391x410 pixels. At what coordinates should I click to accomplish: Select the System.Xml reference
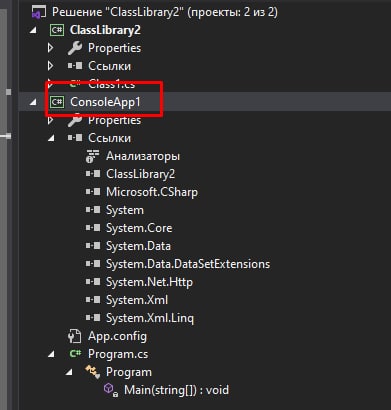(x=137, y=300)
